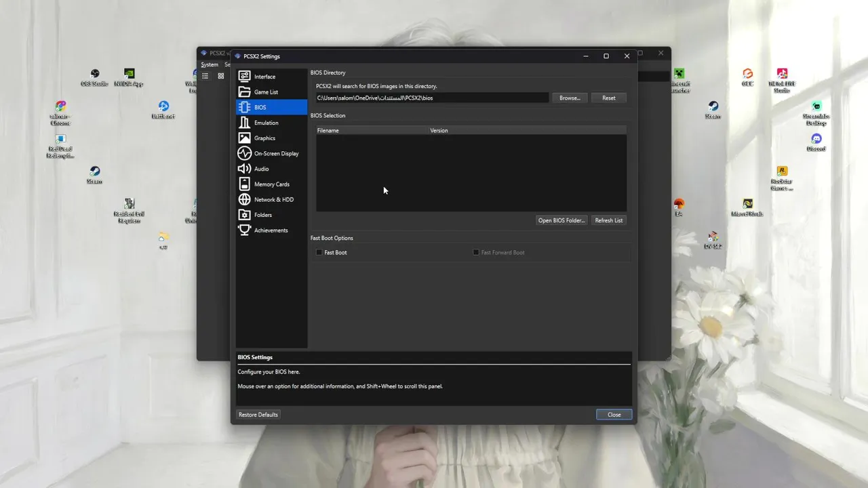The image size is (868, 488).
Task: Sort BIOS list by Version column
Action: click(x=527, y=130)
